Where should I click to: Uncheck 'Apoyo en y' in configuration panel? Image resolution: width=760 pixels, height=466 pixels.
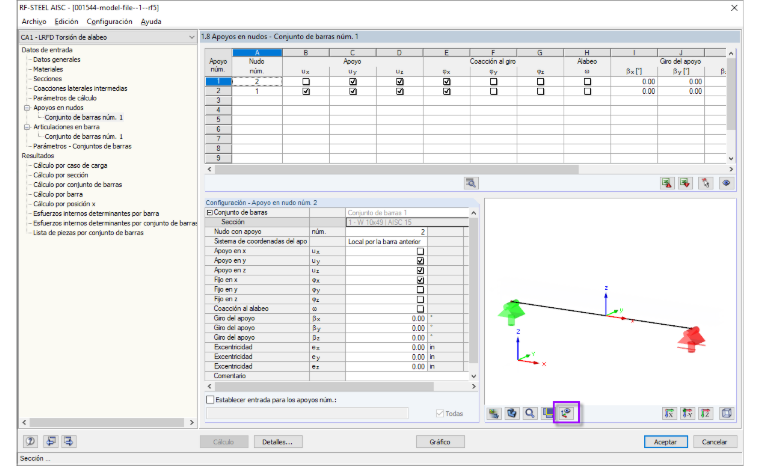420,261
